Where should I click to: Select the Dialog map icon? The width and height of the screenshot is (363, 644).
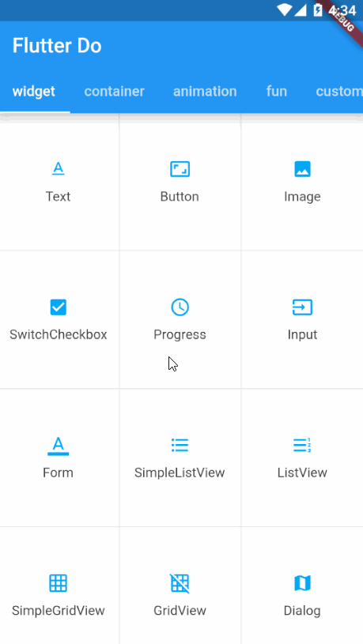coord(302,583)
